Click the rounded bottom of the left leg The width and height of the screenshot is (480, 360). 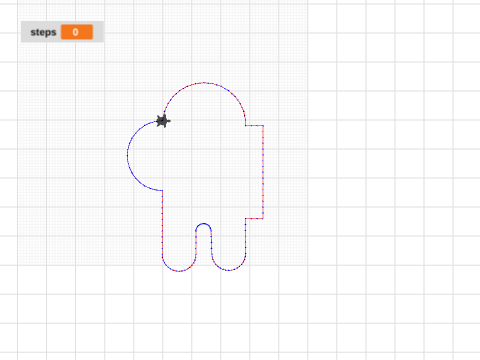179,271
